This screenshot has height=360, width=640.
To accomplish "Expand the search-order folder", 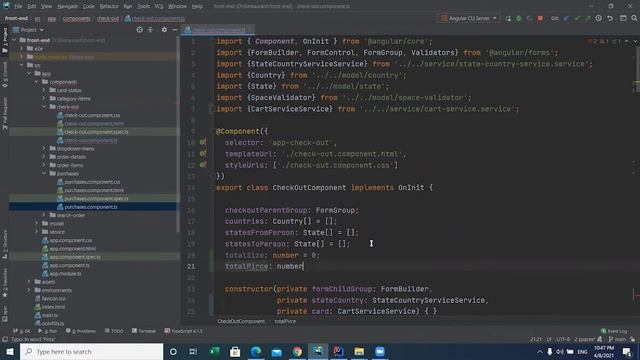I will point(44,215).
